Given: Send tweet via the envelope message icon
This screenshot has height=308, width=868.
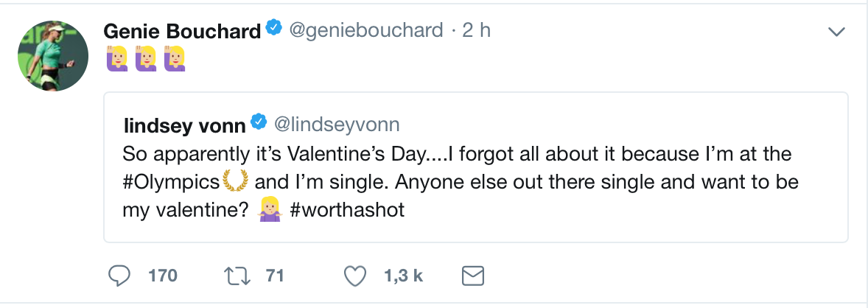Looking at the screenshot, I should pyautogui.click(x=472, y=276).
